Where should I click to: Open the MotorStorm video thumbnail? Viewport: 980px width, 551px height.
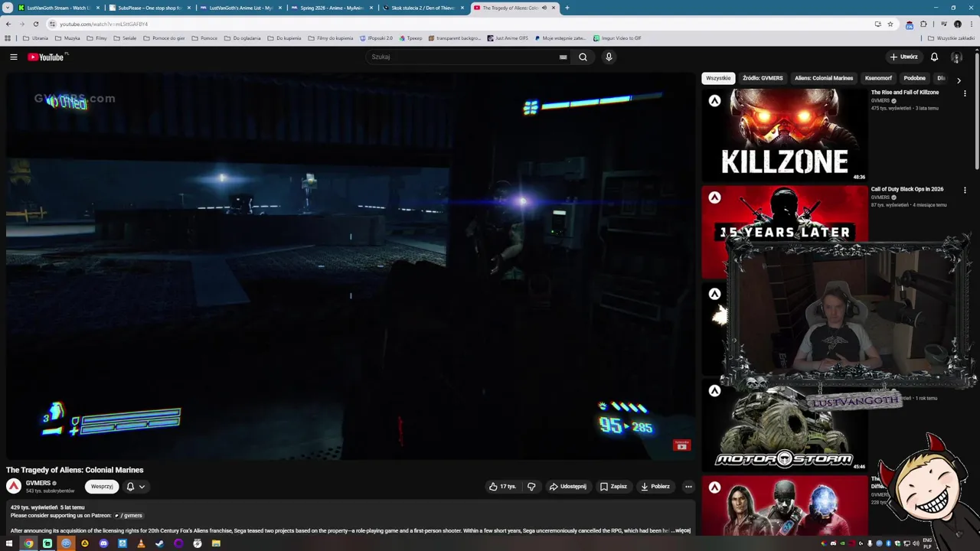point(785,425)
